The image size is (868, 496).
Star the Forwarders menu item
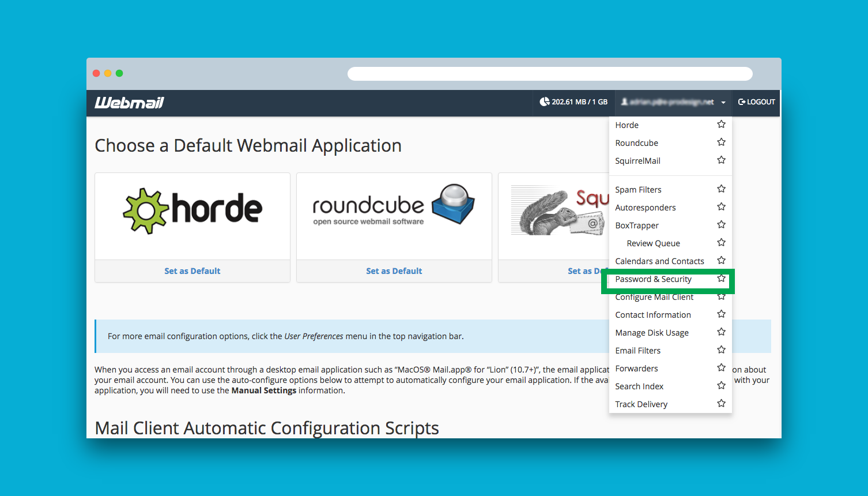(721, 368)
